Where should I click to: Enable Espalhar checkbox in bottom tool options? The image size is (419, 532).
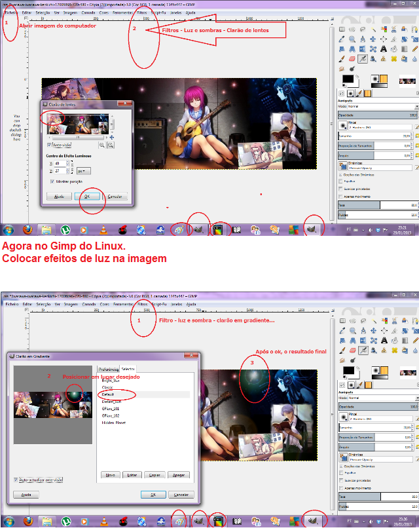(x=341, y=472)
